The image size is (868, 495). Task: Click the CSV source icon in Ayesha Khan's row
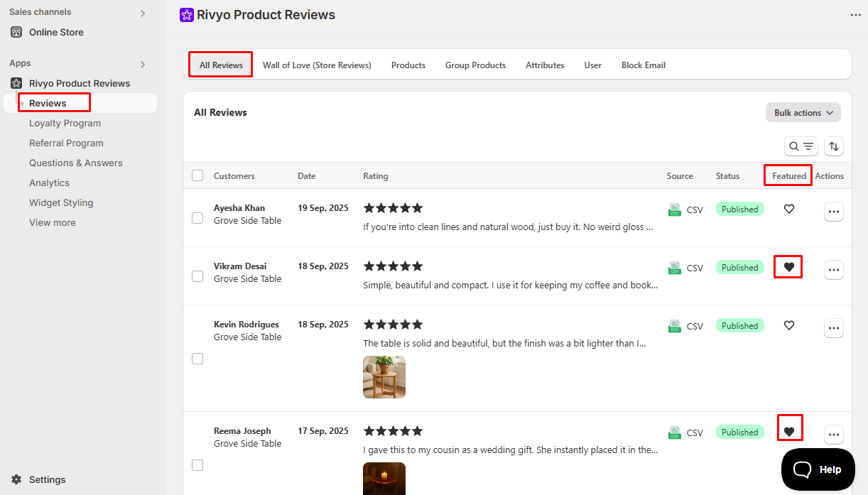pos(675,210)
